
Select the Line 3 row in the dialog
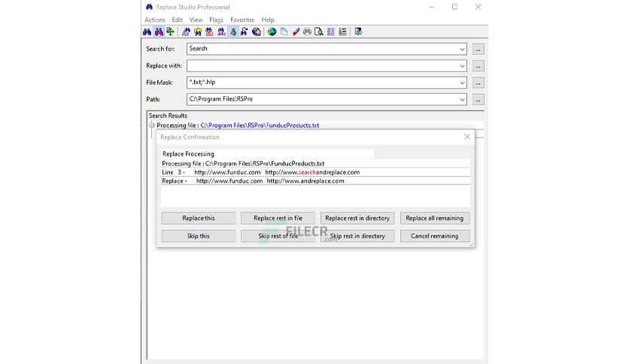pos(315,172)
